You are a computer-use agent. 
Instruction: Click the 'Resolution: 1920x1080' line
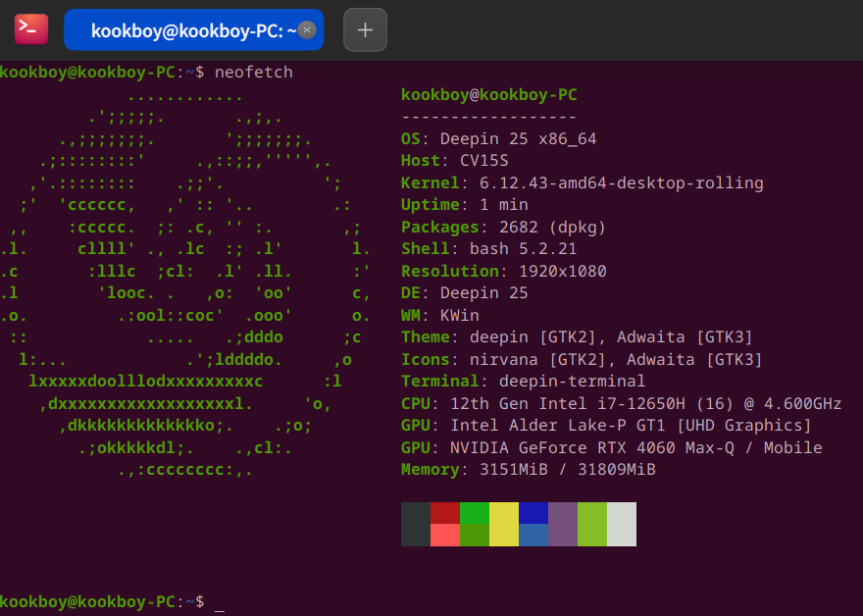point(504,271)
